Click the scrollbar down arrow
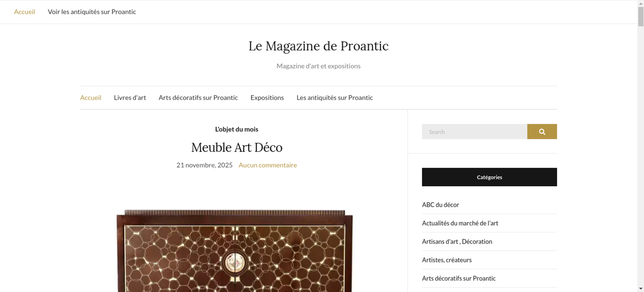 pos(641,289)
